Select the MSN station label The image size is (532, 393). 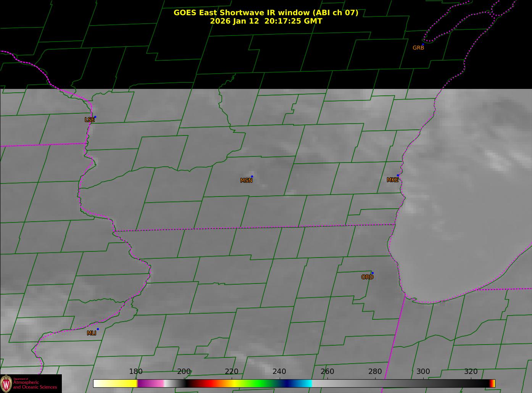click(x=246, y=180)
